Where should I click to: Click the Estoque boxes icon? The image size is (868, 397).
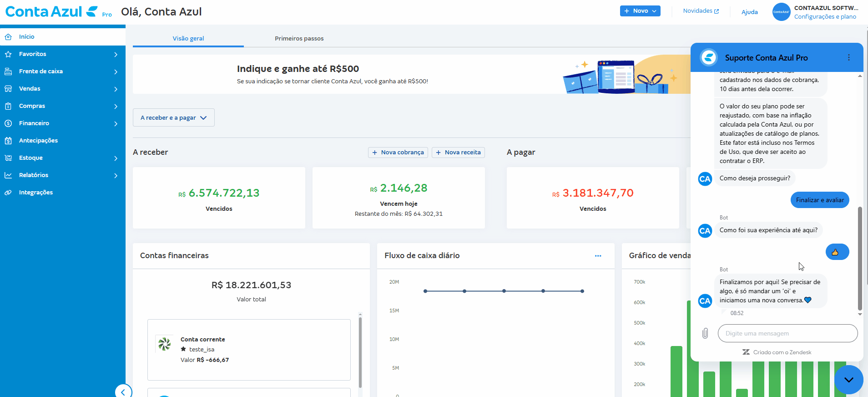point(8,158)
